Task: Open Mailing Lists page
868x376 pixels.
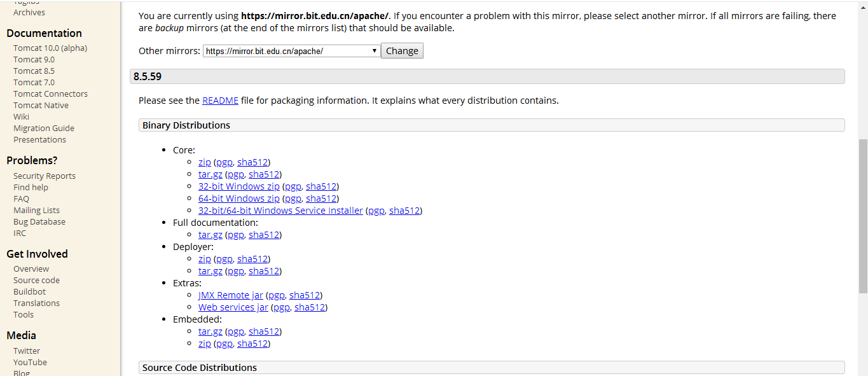Action: (x=36, y=210)
